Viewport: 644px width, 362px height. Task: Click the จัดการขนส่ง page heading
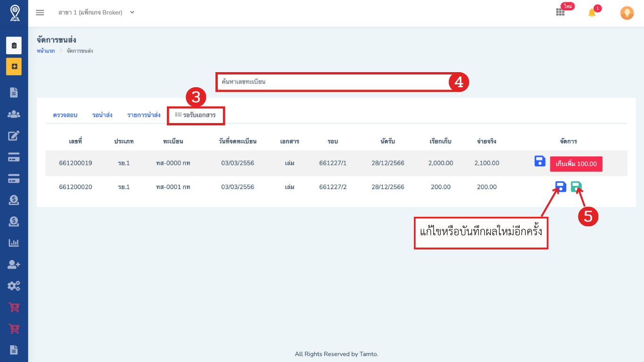point(57,40)
